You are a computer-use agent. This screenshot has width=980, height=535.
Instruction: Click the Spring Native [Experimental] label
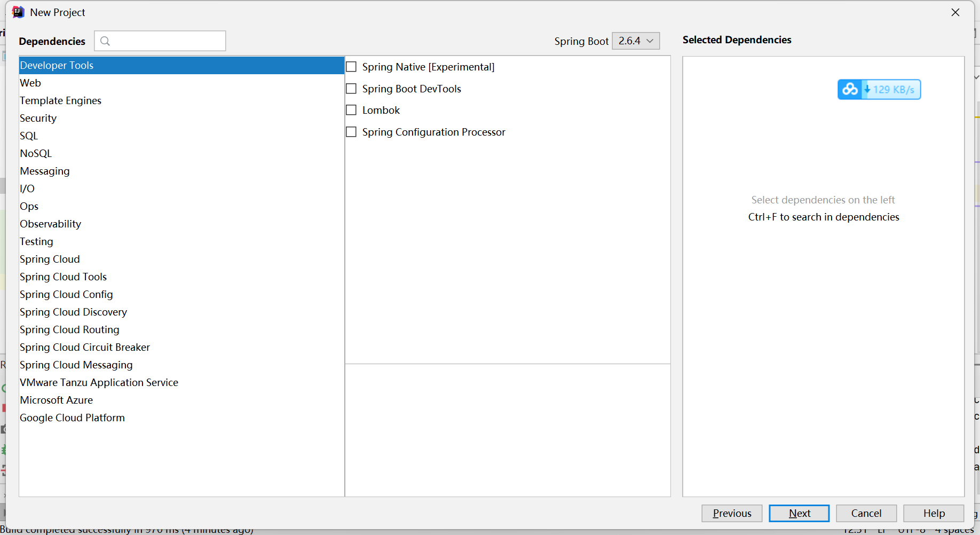point(428,67)
